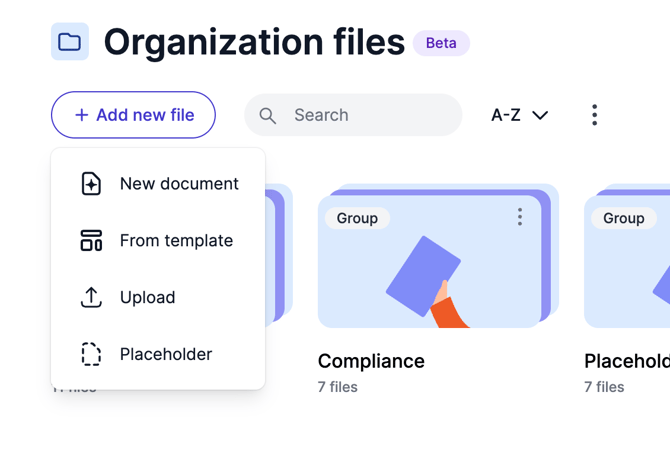This screenshot has width=670, height=450.
Task: Click the template layout icon
Action: coord(91,241)
